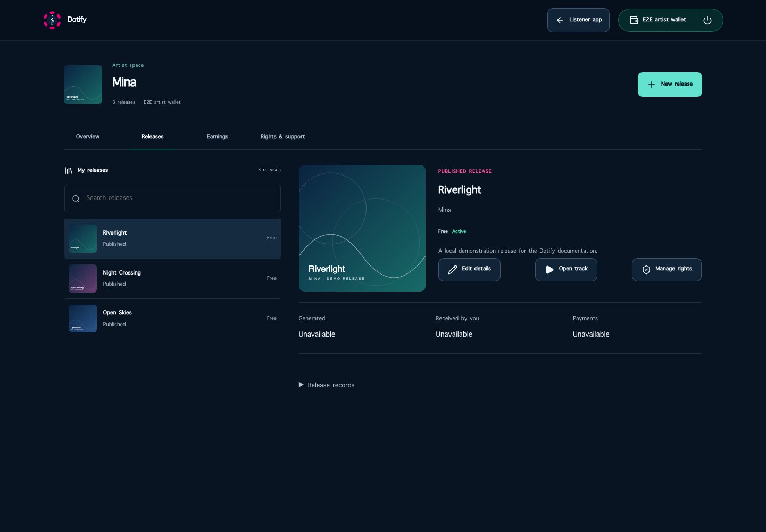Image resolution: width=766 pixels, height=532 pixels.
Task: Click the Riverlight title in details panel
Action: tap(460, 190)
